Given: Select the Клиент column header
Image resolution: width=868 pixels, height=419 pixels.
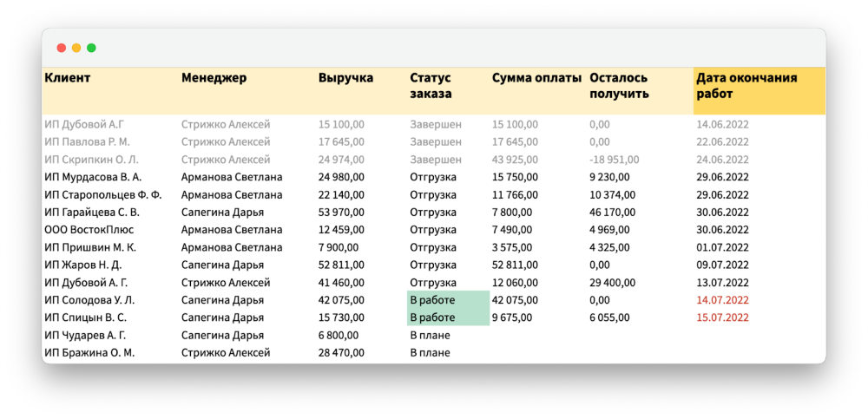Looking at the screenshot, I should (x=67, y=78).
